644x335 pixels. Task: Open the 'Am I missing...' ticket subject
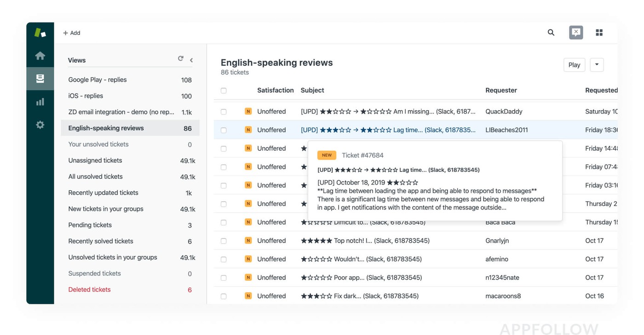388,111
